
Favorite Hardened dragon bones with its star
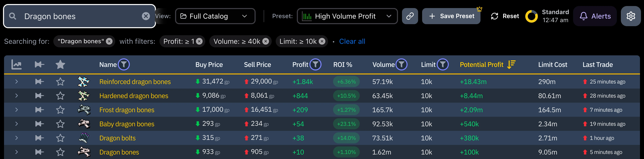click(x=60, y=96)
